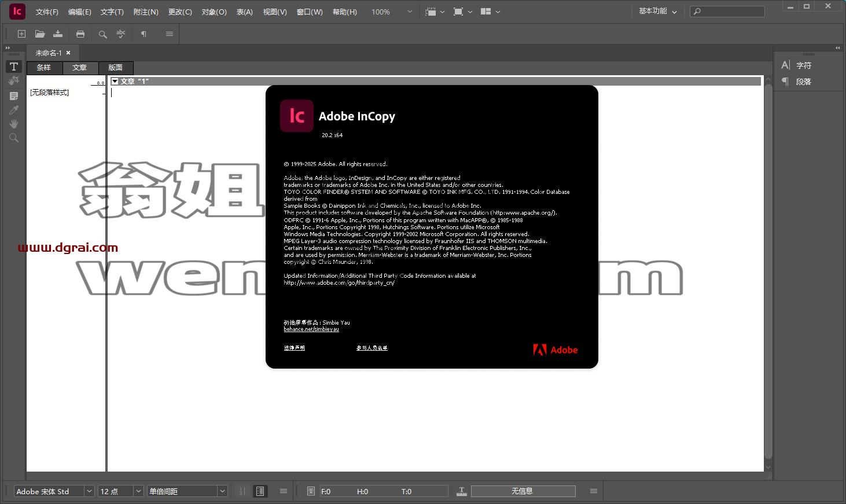Open the bottom-left toolbar options menu

284,491
